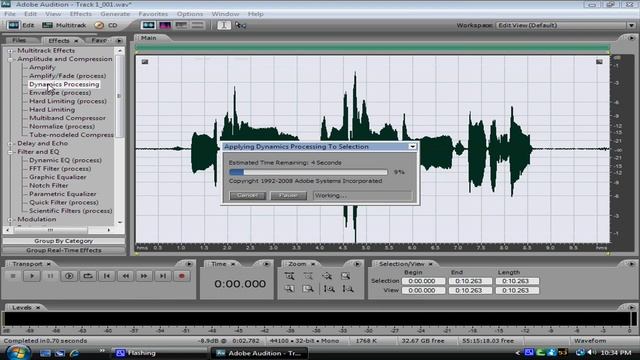Viewport: 640px width, 360px height.
Task: Zoom in to left edge of selection
Action: (x=289, y=289)
